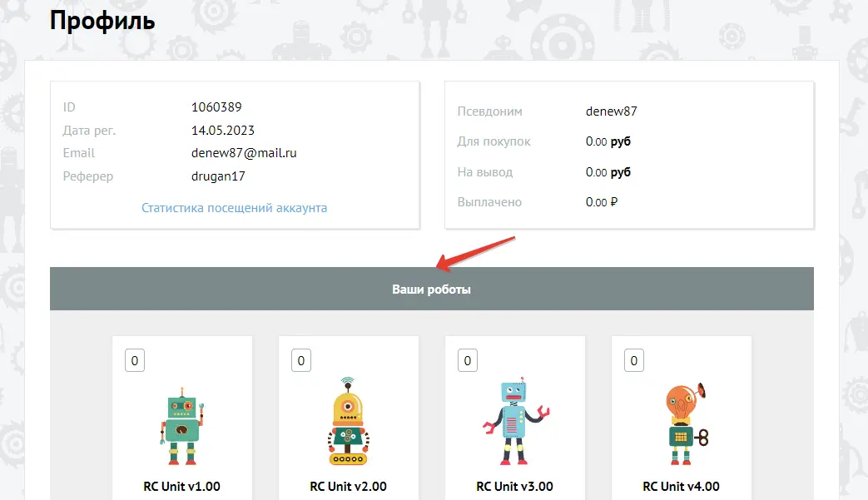Click the RC Unit v4.00 label

pyautogui.click(x=681, y=486)
